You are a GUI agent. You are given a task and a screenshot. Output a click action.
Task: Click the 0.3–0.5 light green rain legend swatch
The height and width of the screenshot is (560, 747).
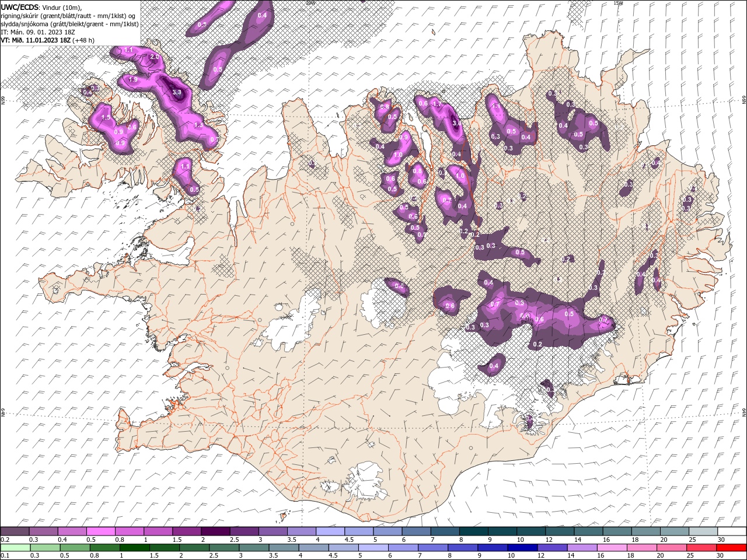pyautogui.click(x=44, y=548)
